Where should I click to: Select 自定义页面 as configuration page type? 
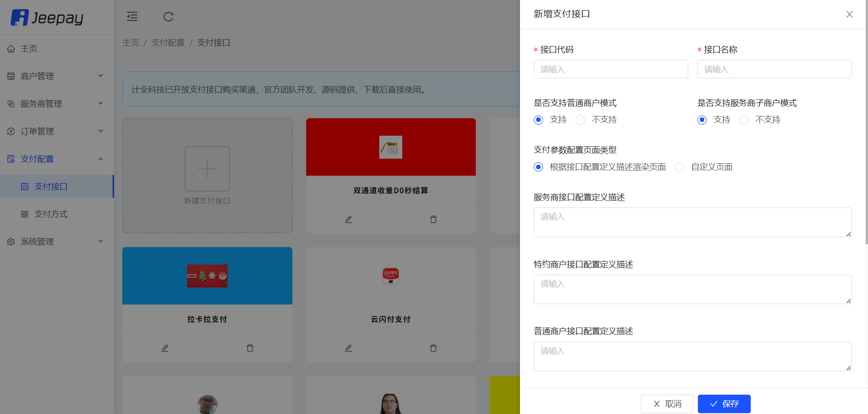click(x=680, y=167)
